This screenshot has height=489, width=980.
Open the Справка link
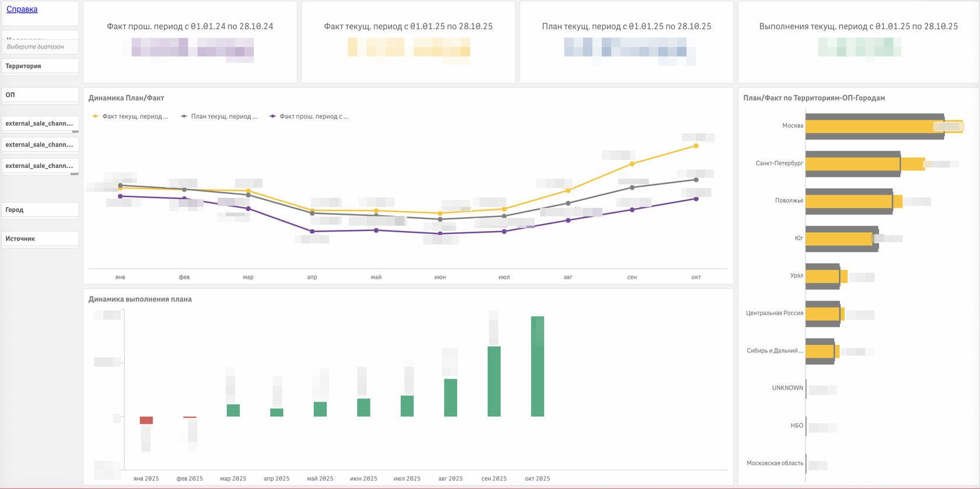coord(22,9)
